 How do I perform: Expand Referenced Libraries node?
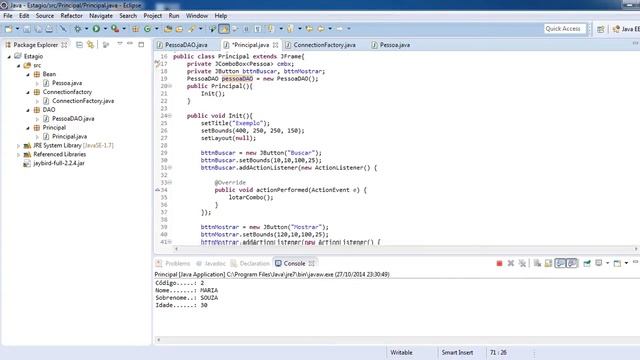tap(18, 155)
